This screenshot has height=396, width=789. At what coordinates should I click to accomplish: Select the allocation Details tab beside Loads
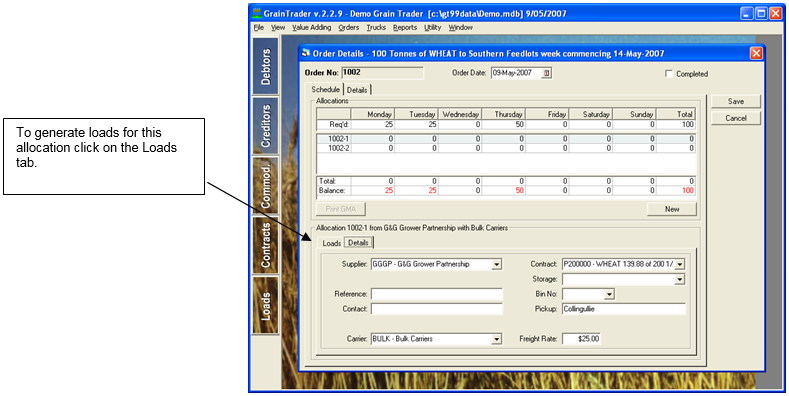[359, 243]
